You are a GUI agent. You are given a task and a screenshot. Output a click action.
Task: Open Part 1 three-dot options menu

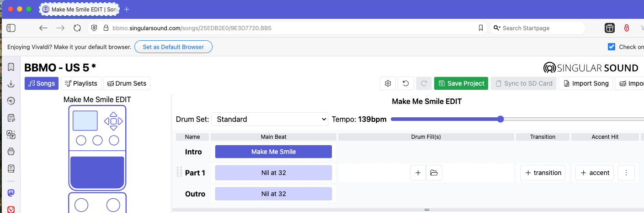(x=626, y=173)
